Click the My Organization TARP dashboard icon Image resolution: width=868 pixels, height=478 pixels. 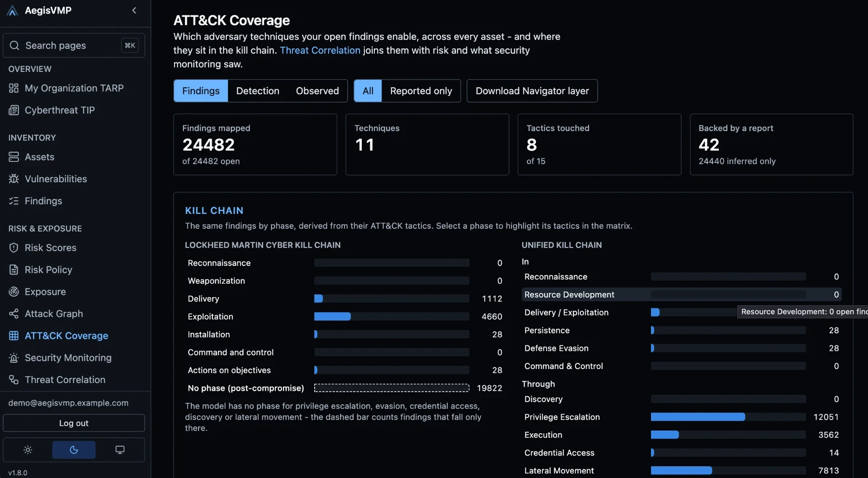coord(14,88)
